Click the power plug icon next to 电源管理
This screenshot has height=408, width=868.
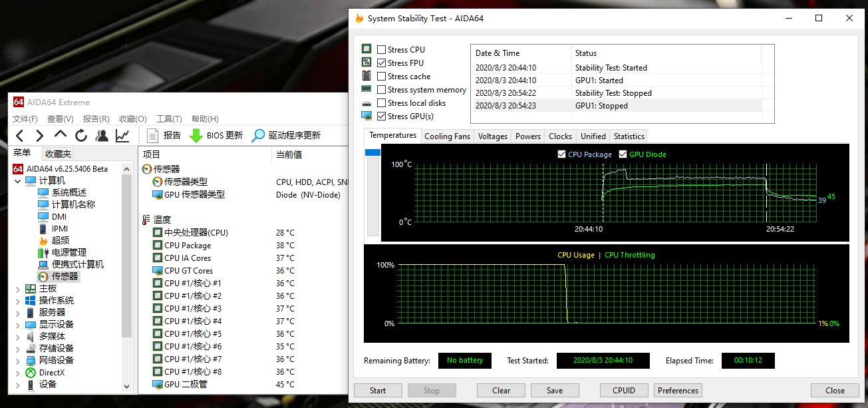43,252
